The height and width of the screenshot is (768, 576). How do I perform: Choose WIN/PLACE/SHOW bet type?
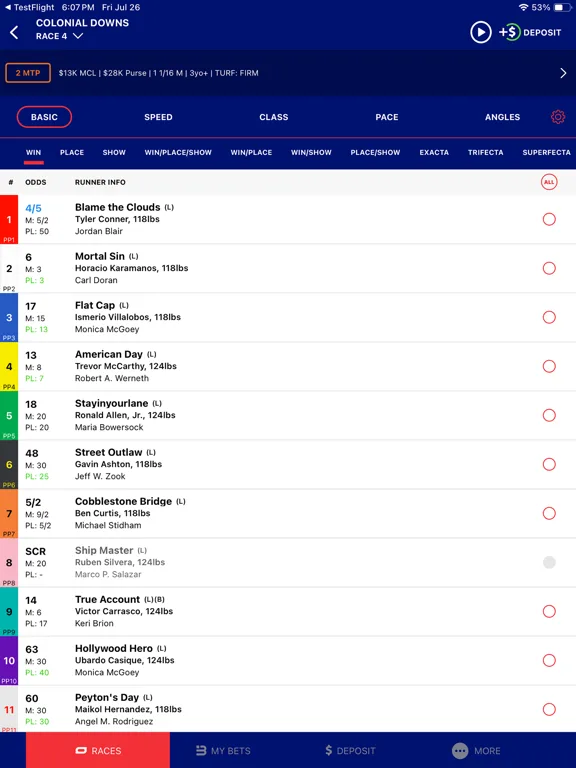tap(178, 152)
